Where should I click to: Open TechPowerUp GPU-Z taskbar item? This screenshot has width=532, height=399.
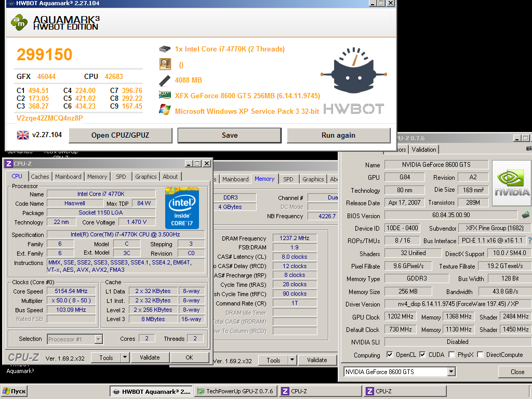pyautogui.click(x=236, y=392)
